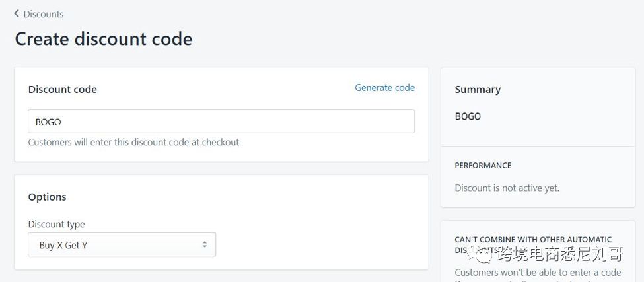Viewport: 644px width, 282px height.
Task: Click blank space right of Options heading
Action: pyautogui.click(x=264, y=197)
